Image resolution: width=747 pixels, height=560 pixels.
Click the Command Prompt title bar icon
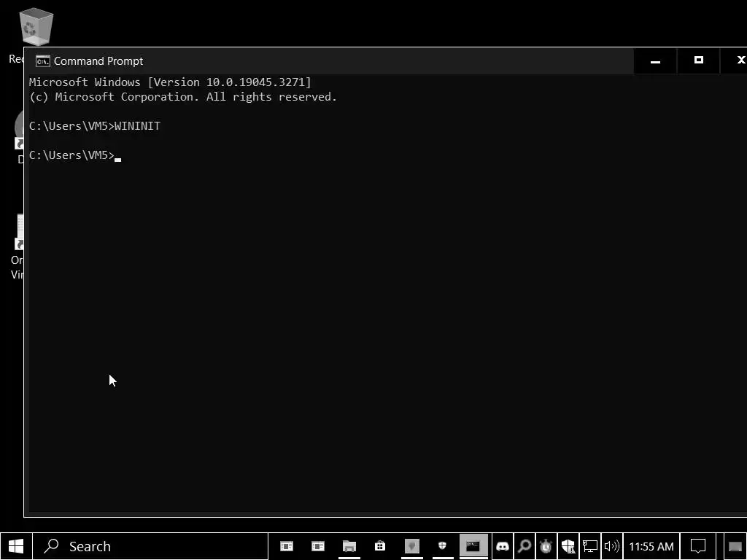(x=43, y=61)
